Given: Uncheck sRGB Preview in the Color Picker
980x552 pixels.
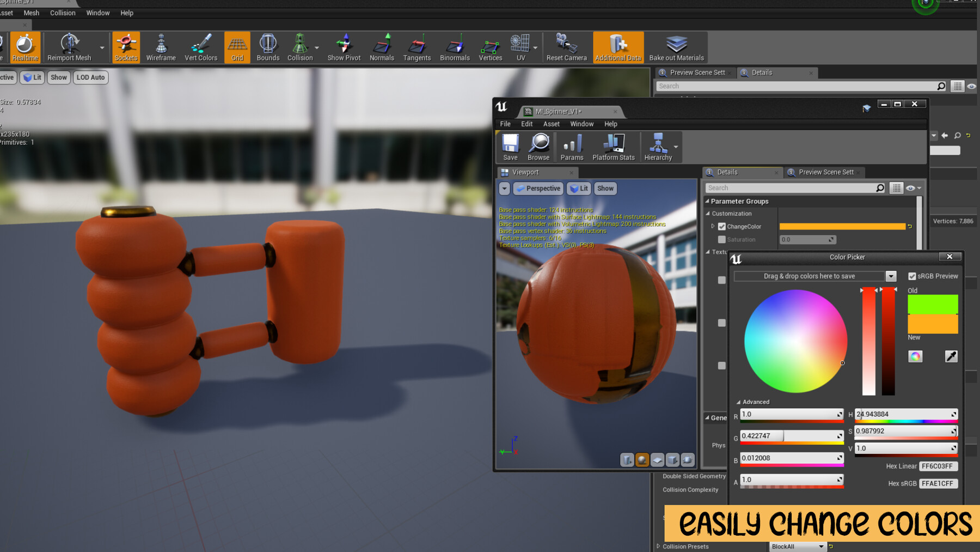Looking at the screenshot, I should pos(911,276).
